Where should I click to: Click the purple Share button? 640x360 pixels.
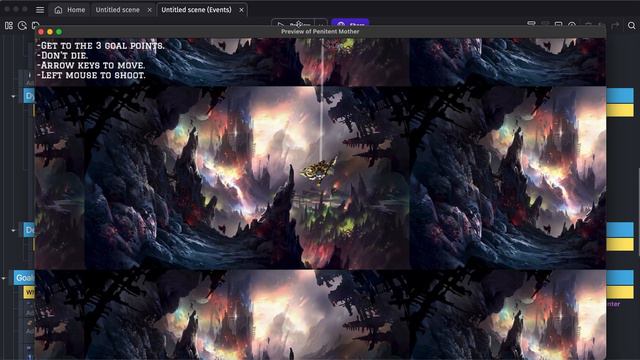(350, 23)
